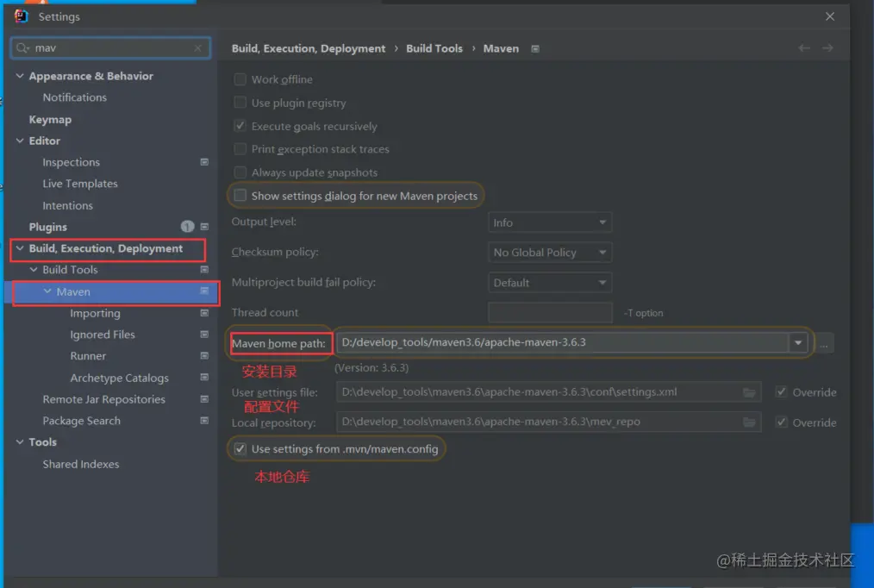Navigate forward with the right arrow

pos(827,48)
